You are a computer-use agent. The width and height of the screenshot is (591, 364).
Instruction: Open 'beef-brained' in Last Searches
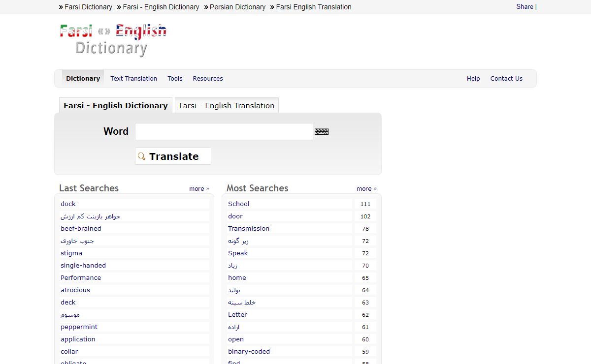click(81, 228)
